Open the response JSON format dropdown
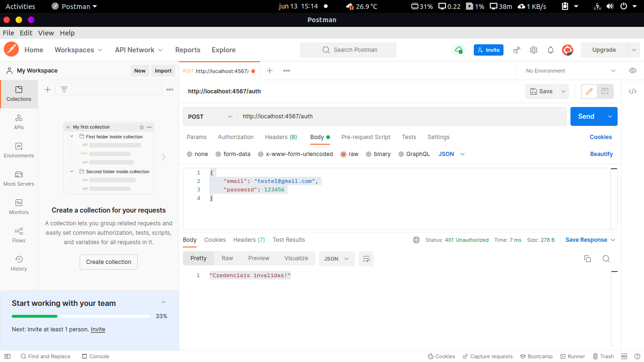Viewport: 644px width, 362px height. [337, 259]
